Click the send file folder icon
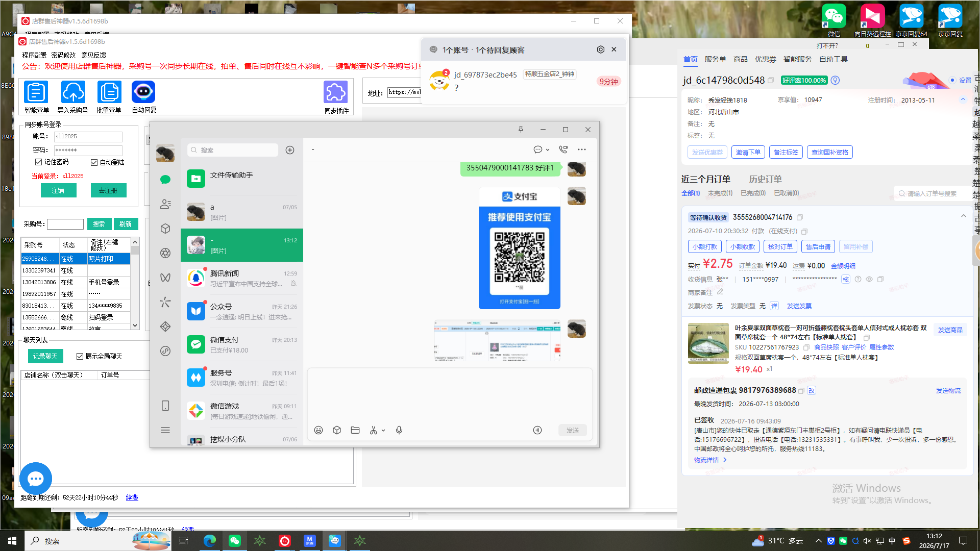980x551 pixels. coord(355,430)
